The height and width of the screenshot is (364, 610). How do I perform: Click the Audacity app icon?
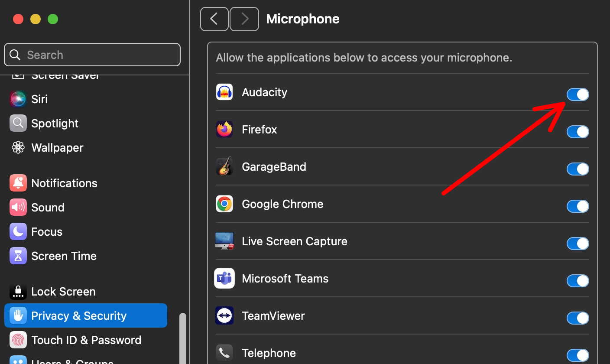224,92
